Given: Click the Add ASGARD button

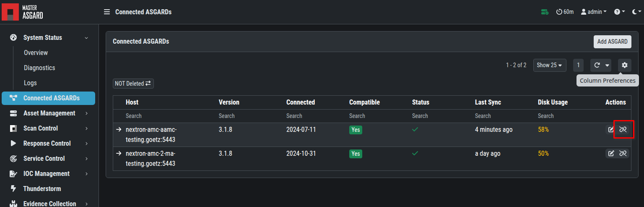Looking at the screenshot, I should 612,42.
